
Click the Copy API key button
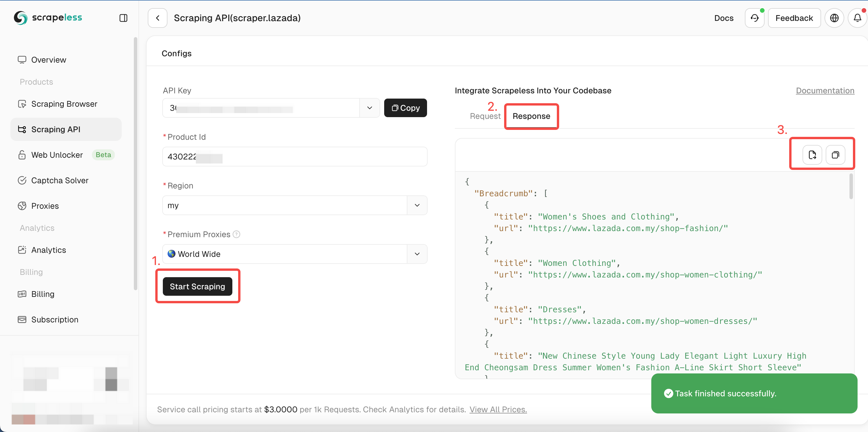tap(405, 108)
